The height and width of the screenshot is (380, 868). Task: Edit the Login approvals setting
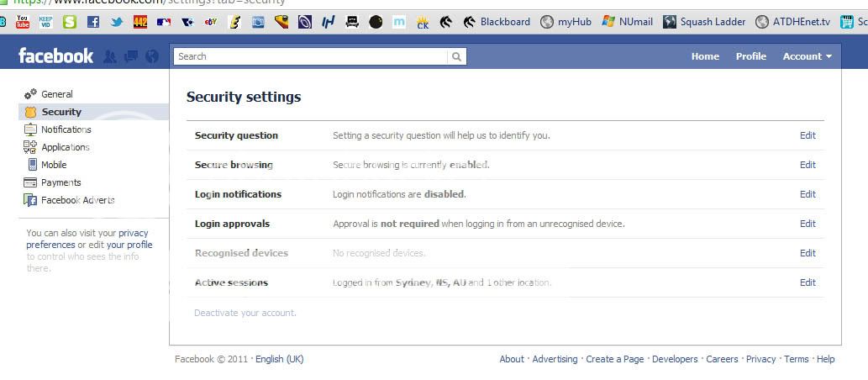[808, 224]
